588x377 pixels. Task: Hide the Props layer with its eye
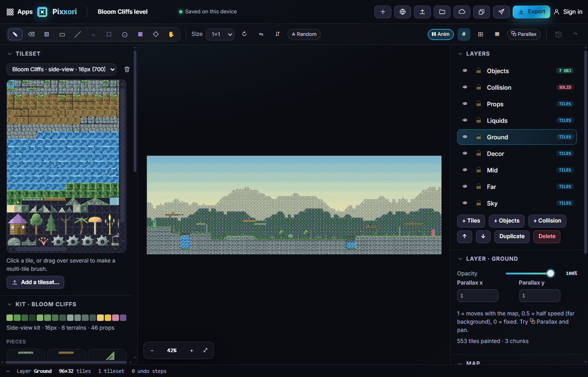(465, 104)
